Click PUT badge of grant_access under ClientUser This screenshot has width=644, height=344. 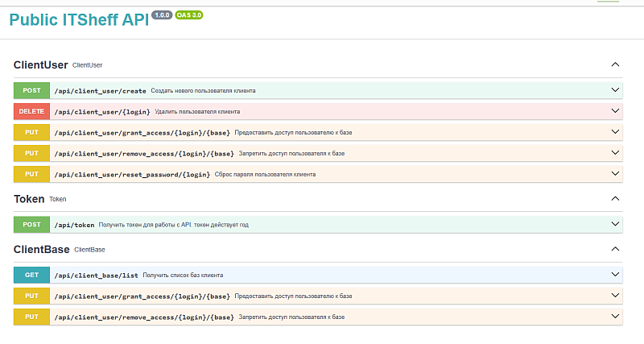pos(31,132)
